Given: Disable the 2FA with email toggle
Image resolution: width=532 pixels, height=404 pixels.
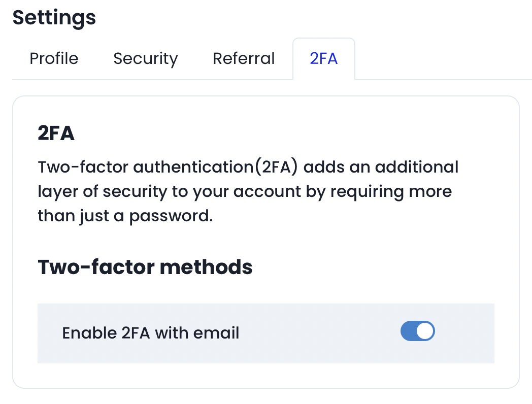Looking at the screenshot, I should 417,331.
